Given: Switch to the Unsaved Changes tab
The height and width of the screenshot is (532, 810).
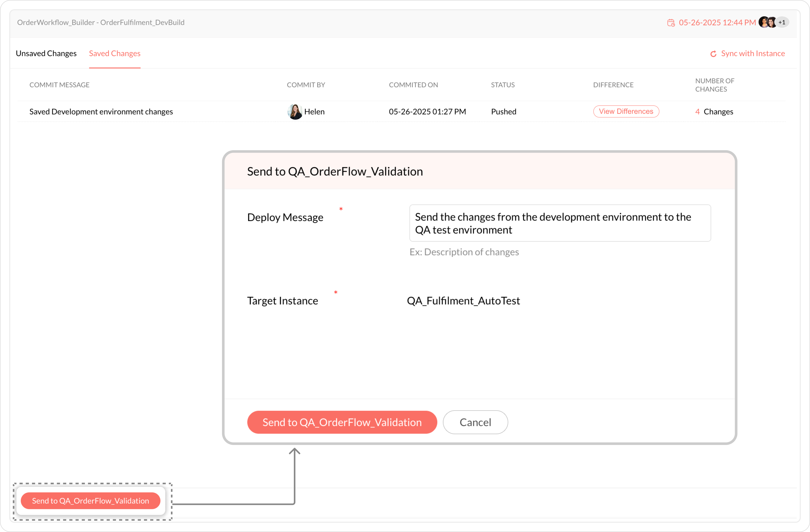Looking at the screenshot, I should [46, 53].
